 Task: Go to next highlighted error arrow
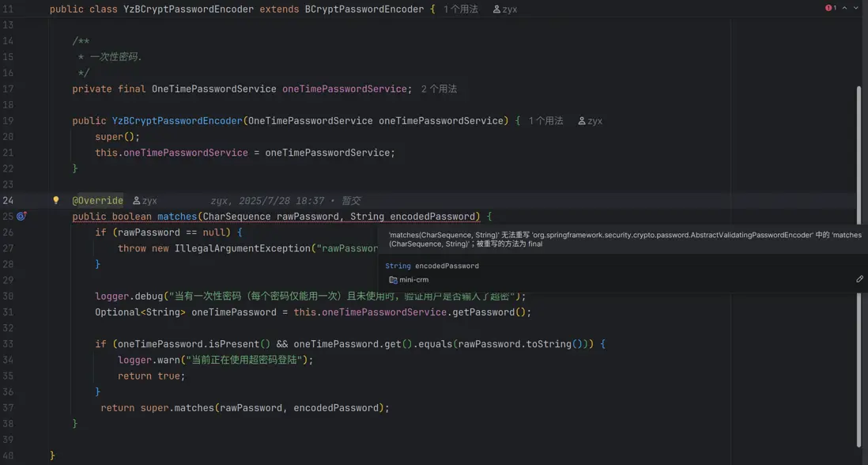(x=857, y=8)
